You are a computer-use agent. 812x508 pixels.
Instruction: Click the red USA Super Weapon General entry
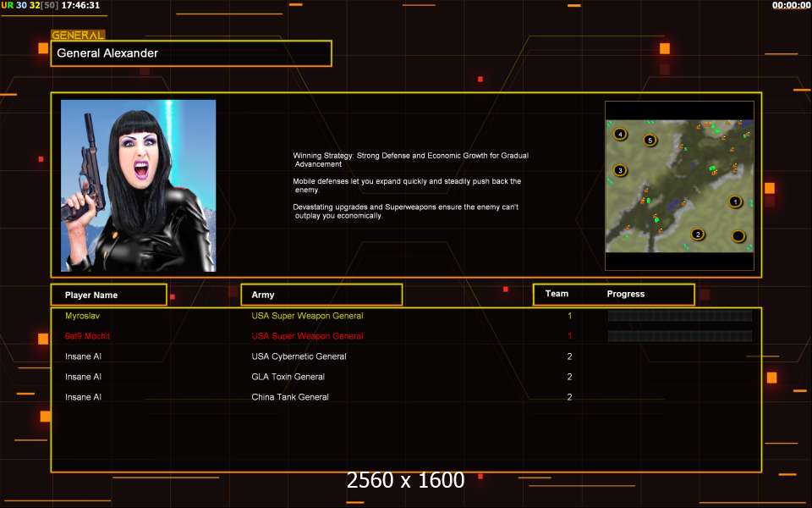point(307,336)
